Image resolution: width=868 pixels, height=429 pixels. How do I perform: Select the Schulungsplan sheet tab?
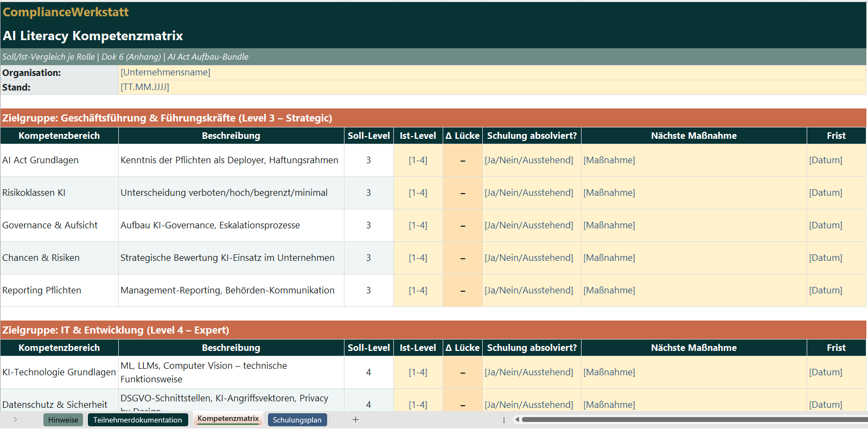[x=297, y=420]
